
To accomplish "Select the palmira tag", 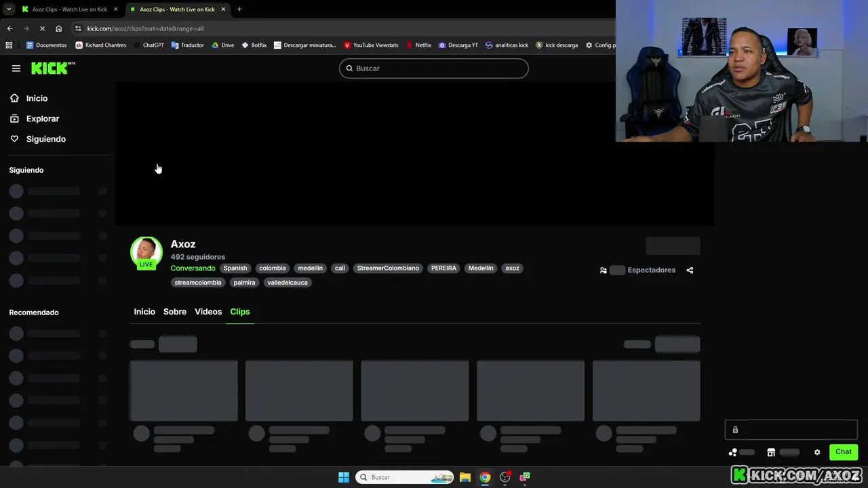I will click(x=244, y=283).
